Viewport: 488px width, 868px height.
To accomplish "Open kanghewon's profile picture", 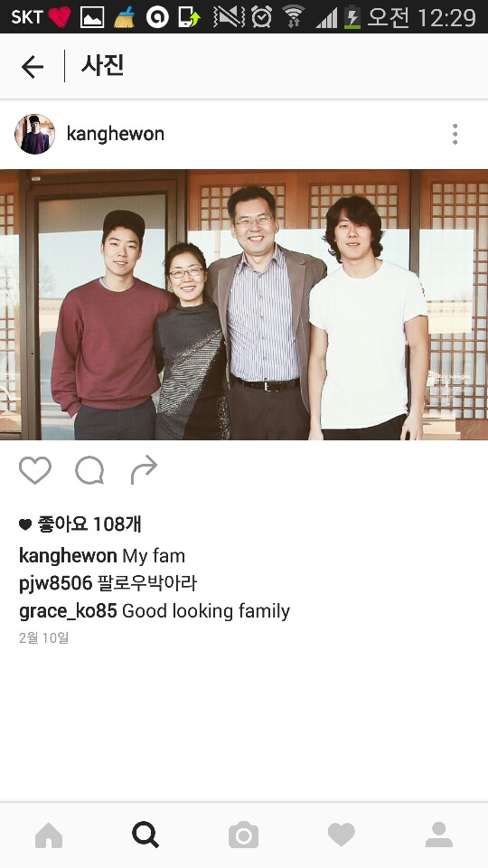I will click(35, 134).
